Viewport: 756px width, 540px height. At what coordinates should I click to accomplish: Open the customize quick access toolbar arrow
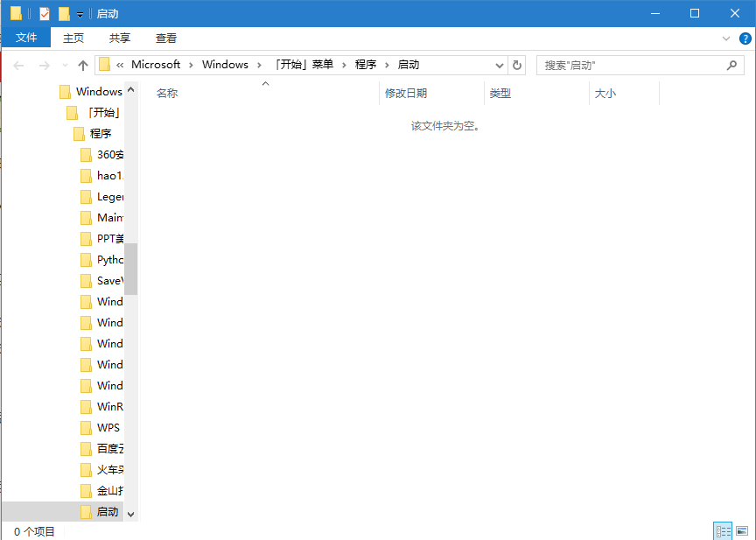click(x=78, y=13)
